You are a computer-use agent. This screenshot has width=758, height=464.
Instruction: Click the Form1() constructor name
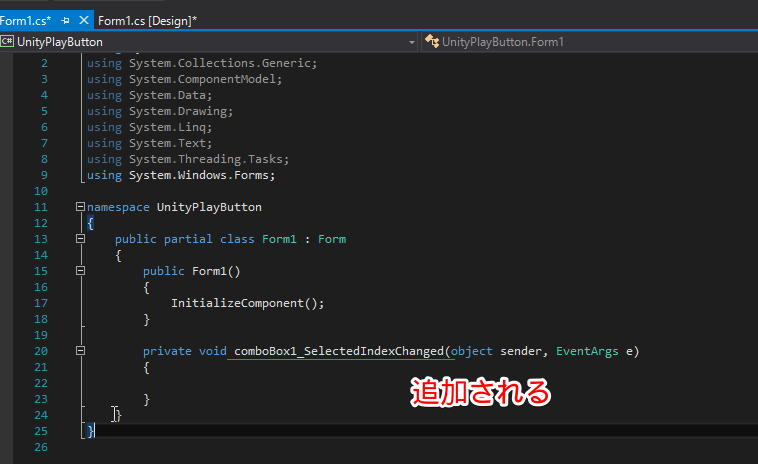pyautogui.click(x=216, y=271)
